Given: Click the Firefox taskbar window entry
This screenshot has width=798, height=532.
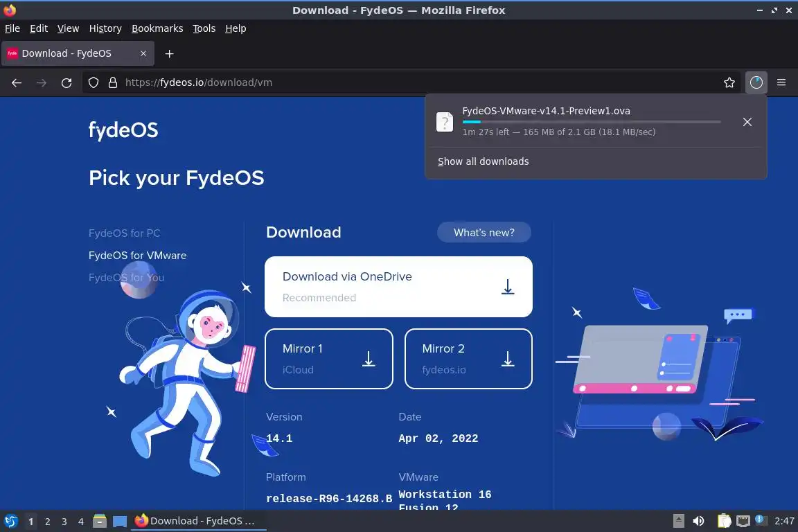Looking at the screenshot, I should click(199, 521).
